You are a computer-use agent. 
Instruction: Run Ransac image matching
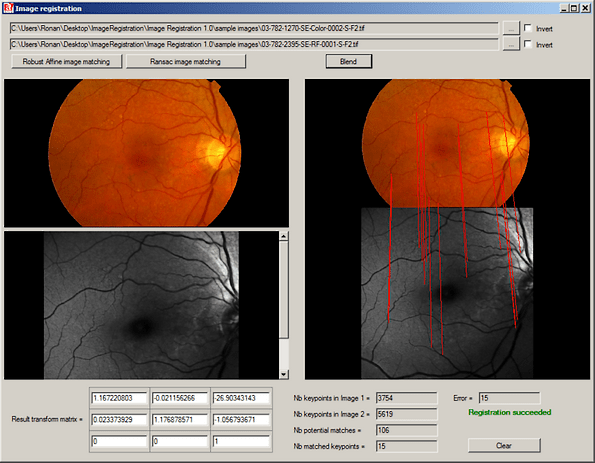[x=186, y=61]
